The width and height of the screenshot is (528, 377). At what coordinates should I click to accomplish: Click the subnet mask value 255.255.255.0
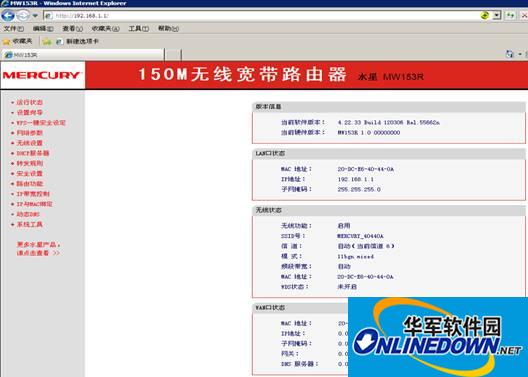pyautogui.click(x=359, y=190)
